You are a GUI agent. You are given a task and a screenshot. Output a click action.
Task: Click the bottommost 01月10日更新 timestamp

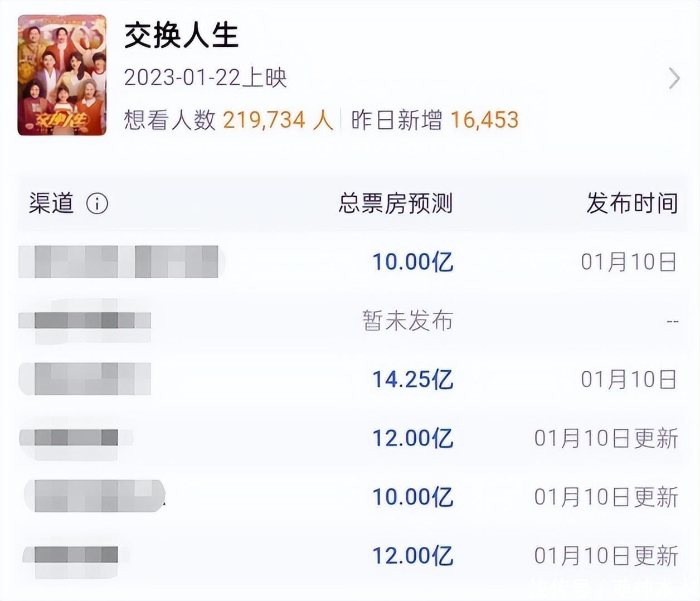(x=606, y=556)
